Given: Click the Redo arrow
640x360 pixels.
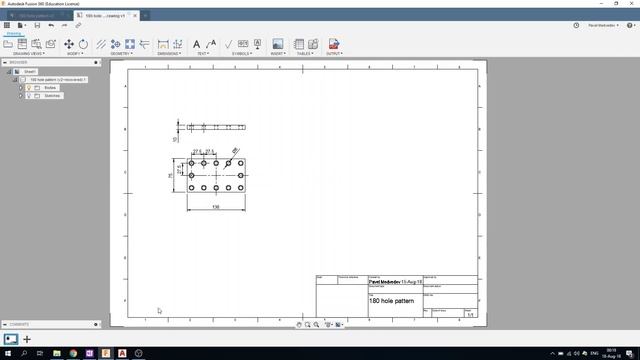Looking at the screenshot, I should pyautogui.click(x=64, y=25).
